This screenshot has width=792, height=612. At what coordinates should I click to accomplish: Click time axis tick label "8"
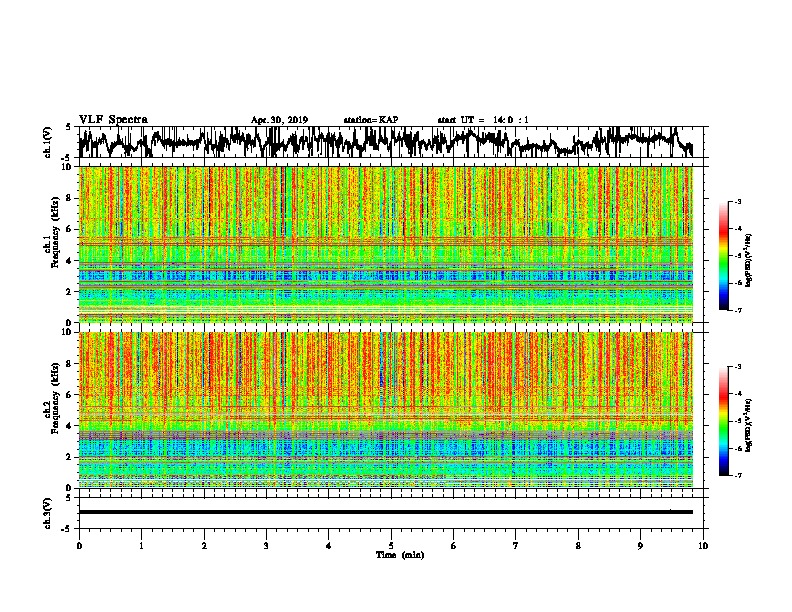click(578, 546)
